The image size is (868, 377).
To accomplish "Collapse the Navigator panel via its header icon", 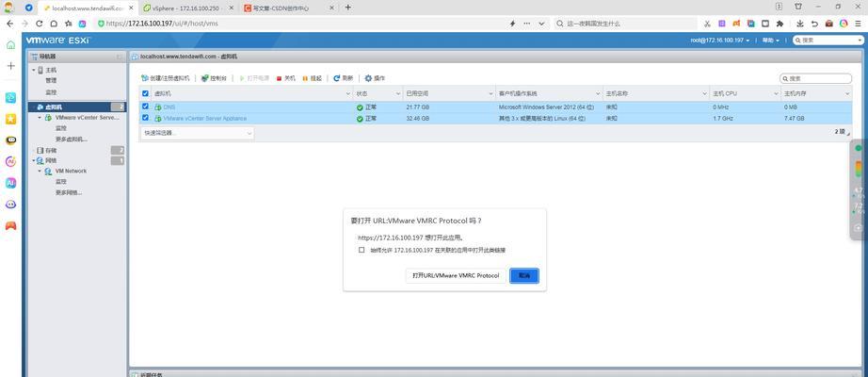I will (x=119, y=57).
